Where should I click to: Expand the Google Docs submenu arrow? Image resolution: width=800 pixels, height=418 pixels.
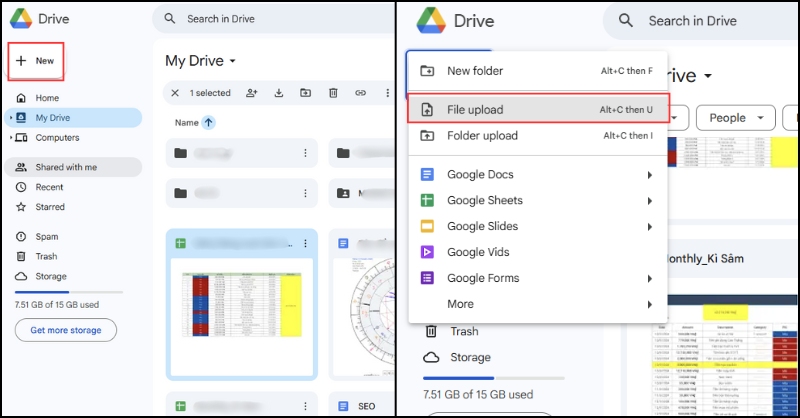click(x=649, y=175)
